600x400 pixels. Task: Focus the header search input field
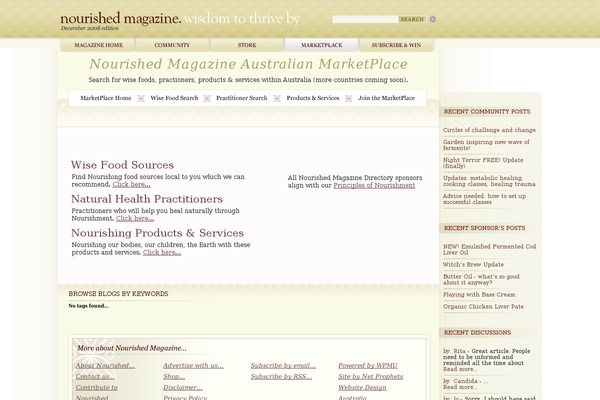(365, 19)
